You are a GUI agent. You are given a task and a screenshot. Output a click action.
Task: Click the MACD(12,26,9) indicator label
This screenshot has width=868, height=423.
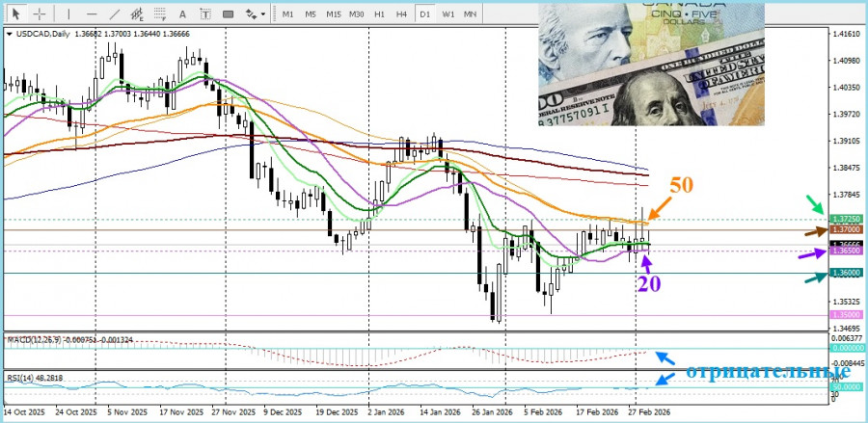coord(69,340)
